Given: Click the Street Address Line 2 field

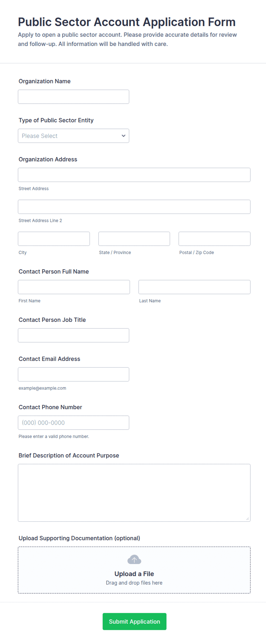Looking at the screenshot, I should pyautogui.click(x=134, y=207).
